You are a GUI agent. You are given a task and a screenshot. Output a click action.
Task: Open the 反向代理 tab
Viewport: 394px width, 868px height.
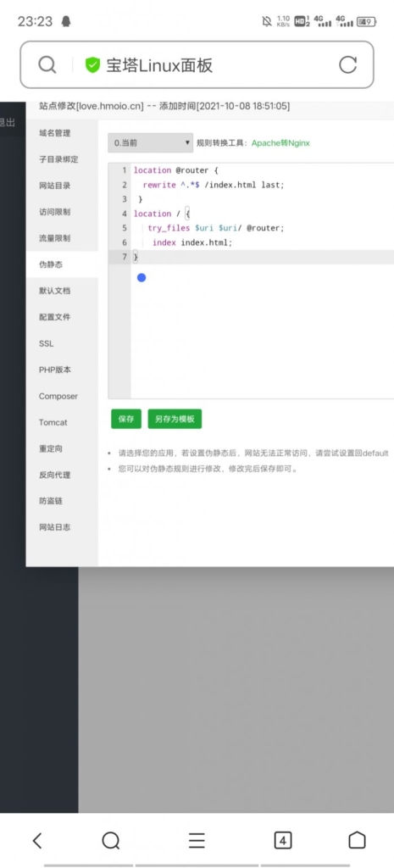coord(55,475)
